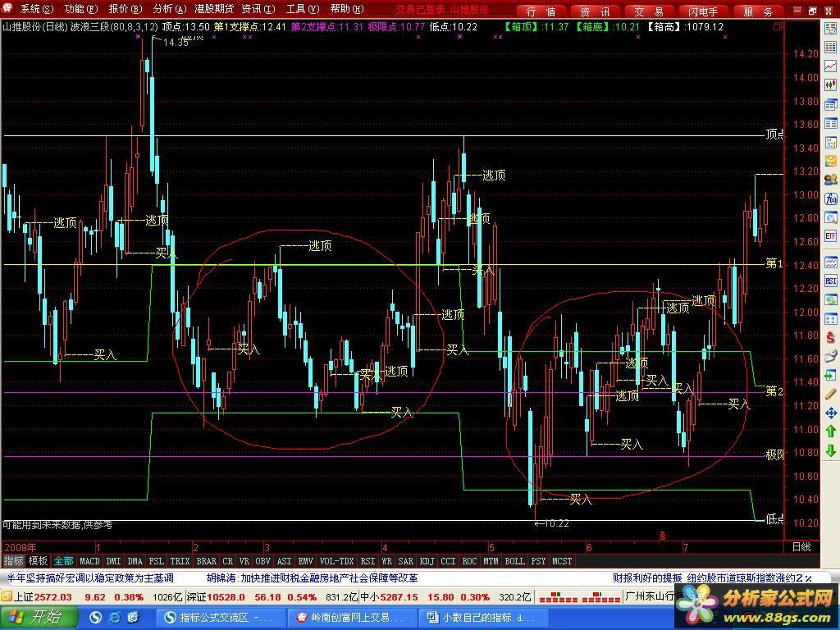Viewport: 840px width, 630px height.
Task: Open the two-column table sidebar icon
Action: point(830,123)
